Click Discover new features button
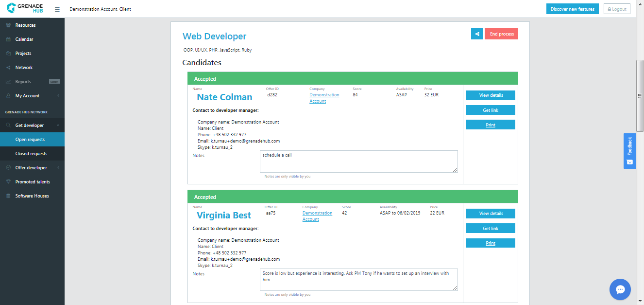This screenshot has width=644, height=305. point(573,9)
